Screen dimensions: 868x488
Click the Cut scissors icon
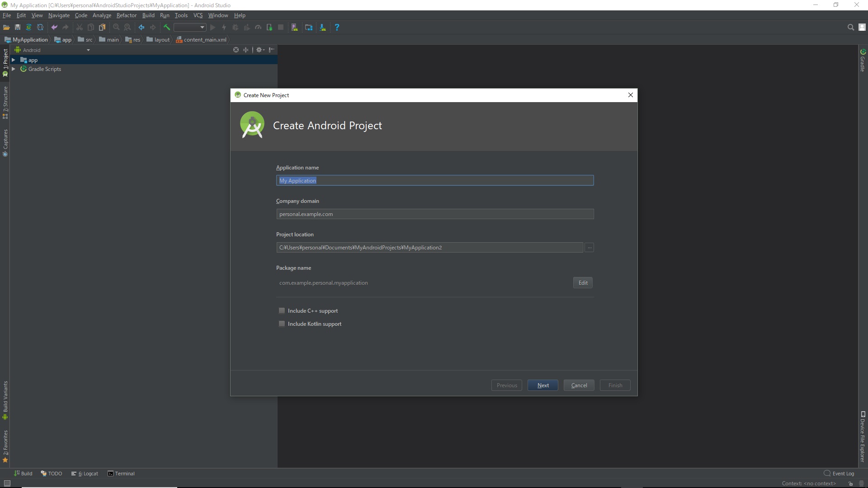click(x=80, y=28)
